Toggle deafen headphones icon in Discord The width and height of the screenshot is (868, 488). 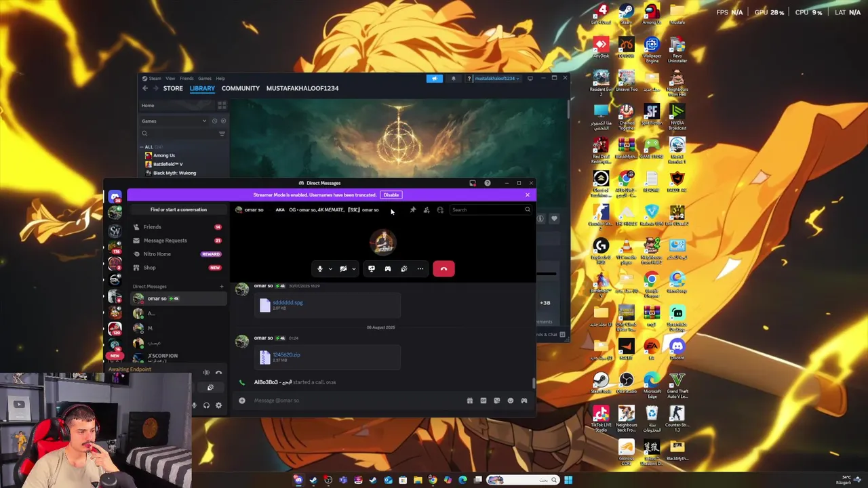coord(206,405)
